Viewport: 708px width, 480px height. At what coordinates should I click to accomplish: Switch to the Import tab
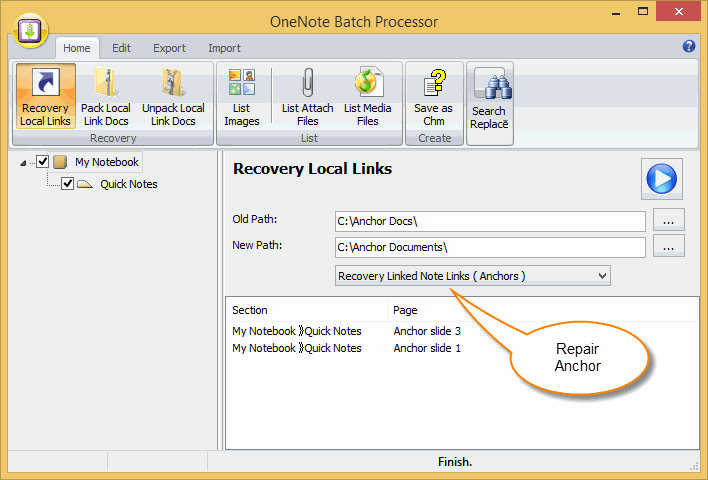point(224,48)
